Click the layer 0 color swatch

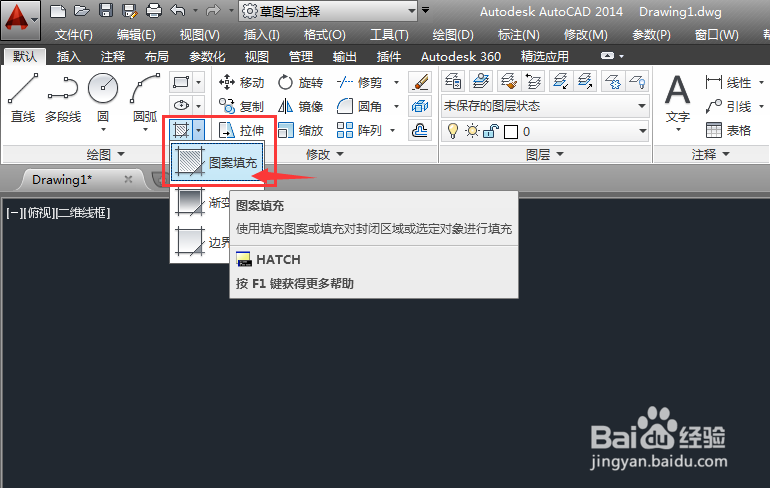511,132
